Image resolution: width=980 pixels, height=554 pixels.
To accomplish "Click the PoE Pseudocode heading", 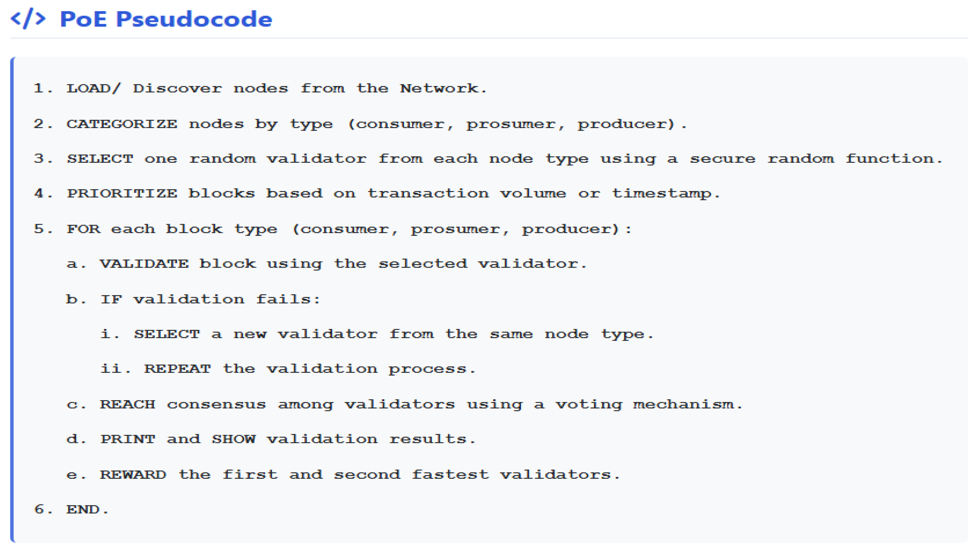I will pyautogui.click(x=166, y=19).
